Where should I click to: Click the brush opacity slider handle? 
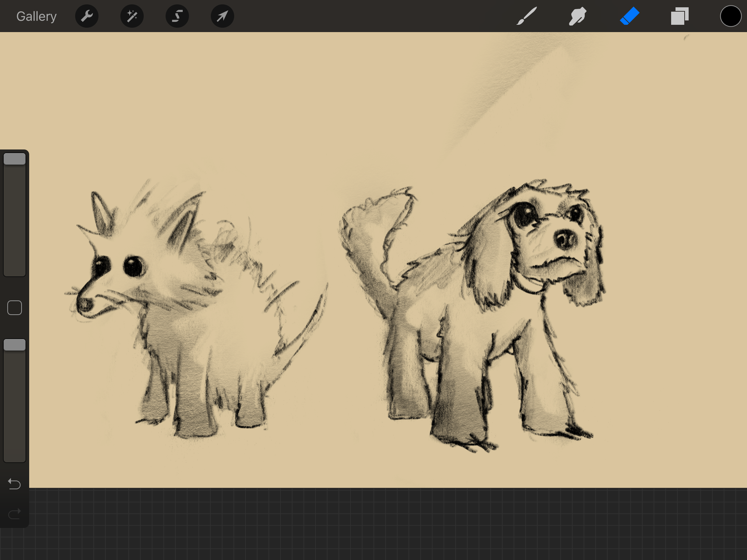[15, 345]
